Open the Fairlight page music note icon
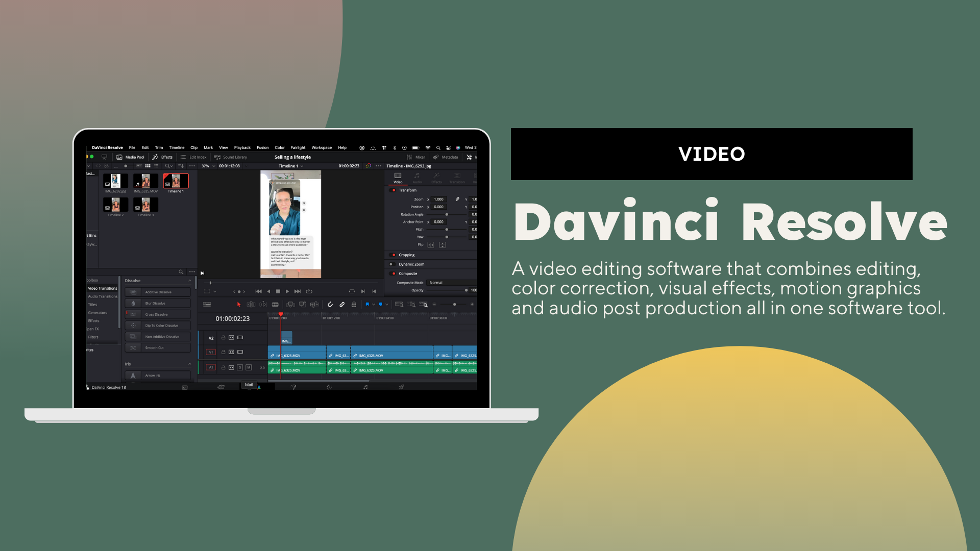Viewport: 980px width, 551px height. (x=365, y=387)
